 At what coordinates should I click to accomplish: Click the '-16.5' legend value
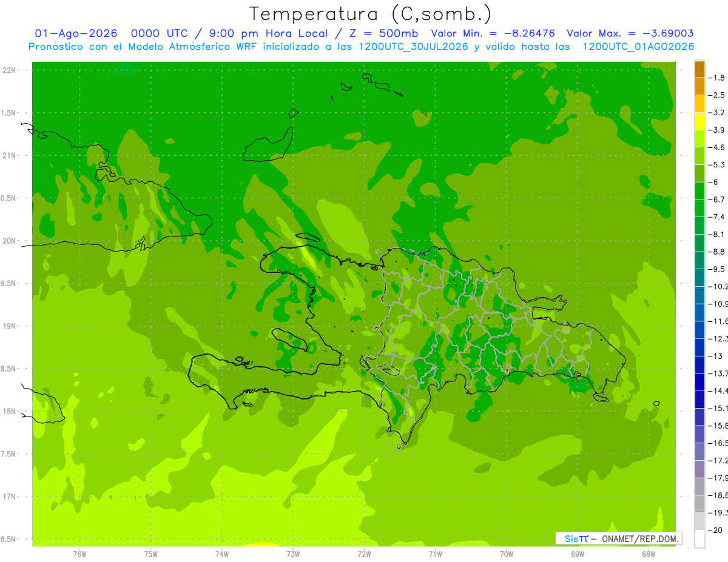click(718, 443)
